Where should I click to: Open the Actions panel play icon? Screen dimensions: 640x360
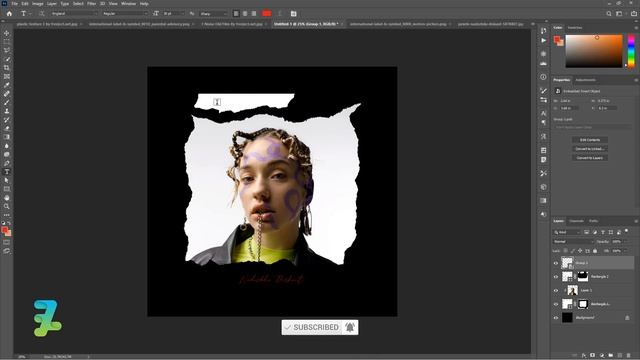pos(543,40)
